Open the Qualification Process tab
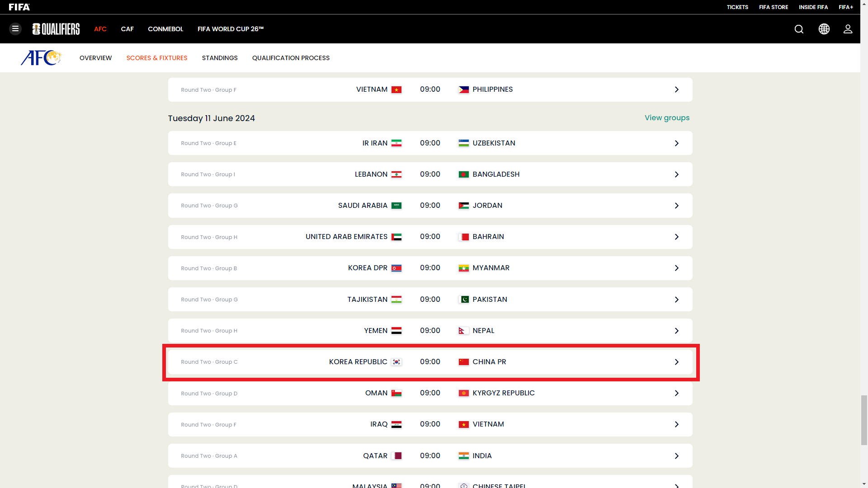The height and width of the screenshot is (488, 868). pyautogui.click(x=291, y=58)
